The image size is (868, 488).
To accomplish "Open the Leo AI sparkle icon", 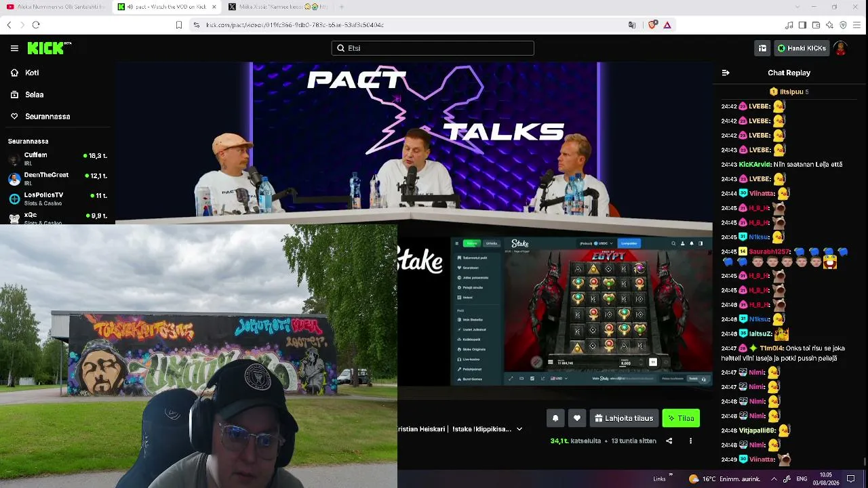I will 830,25.
